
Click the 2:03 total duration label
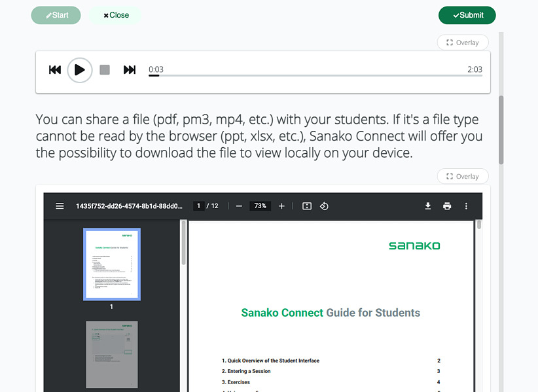(475, 69)
